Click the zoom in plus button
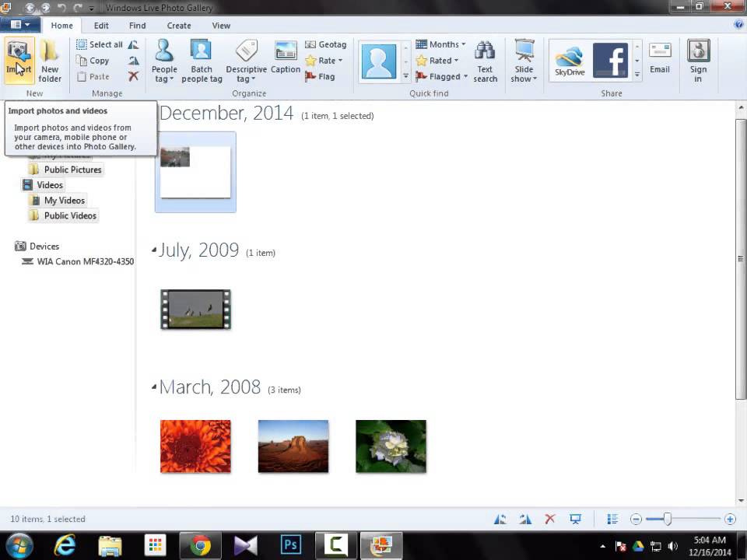This screenshot has width=747, height=560. 730,519
